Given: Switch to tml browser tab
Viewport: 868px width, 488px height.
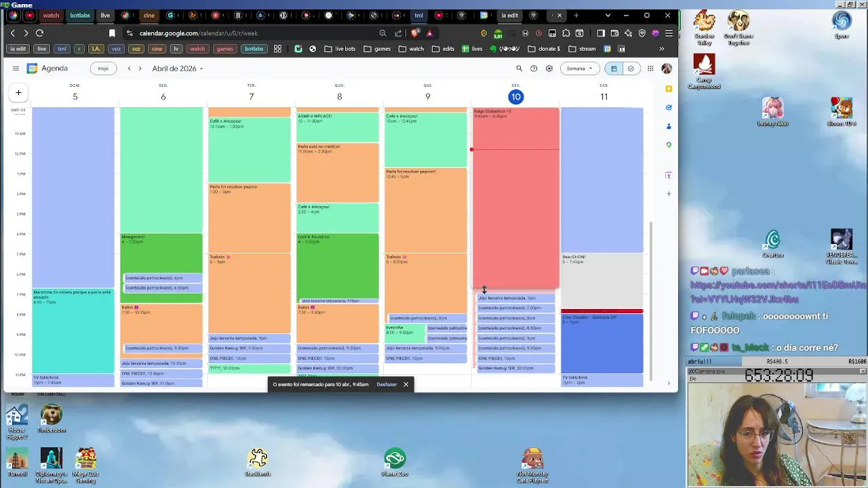Looking at the screenshot, I should click(x=418, y=15).
